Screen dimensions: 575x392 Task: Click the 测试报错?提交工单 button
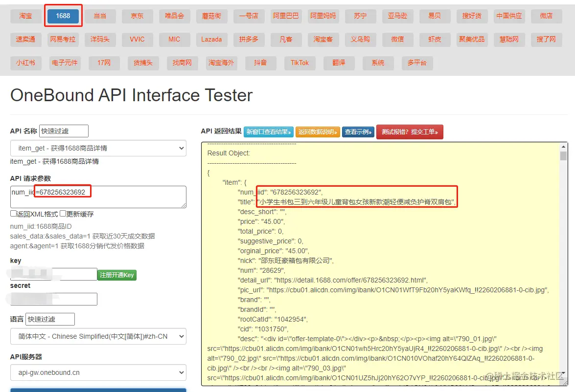click(410, 132)
